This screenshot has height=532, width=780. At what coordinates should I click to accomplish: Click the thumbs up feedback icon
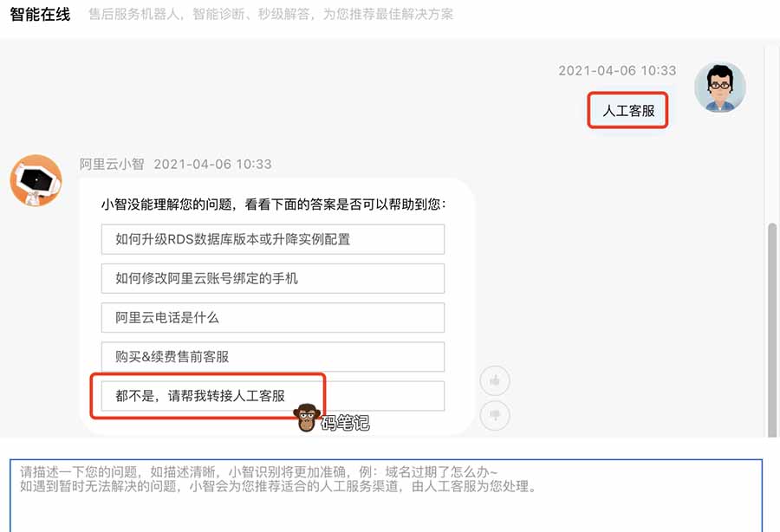495,380
